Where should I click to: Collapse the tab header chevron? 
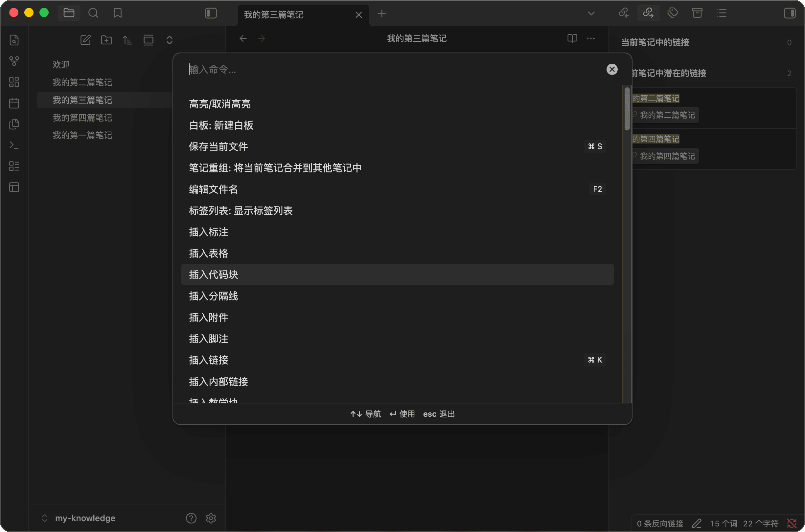591,13
